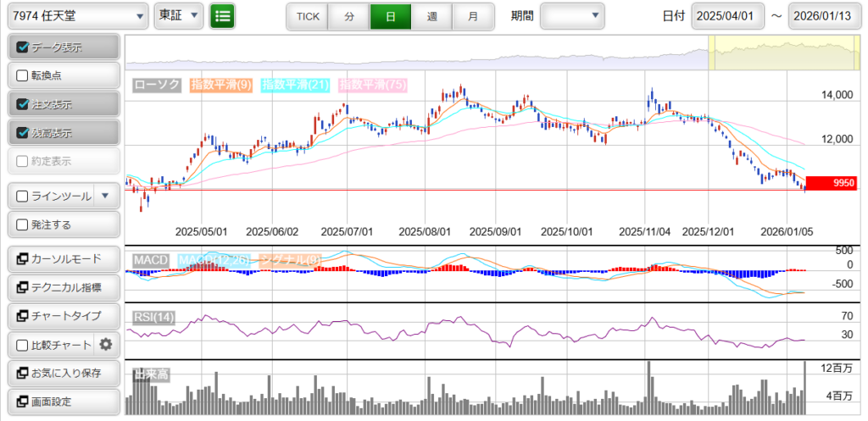868x421 pixels.
Task: Expand the 期間 period dropdown
Action: point(572,16)
